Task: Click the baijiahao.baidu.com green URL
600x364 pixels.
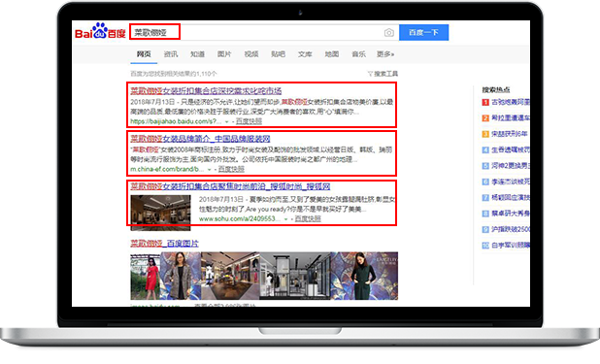Action: click(x=176, y=121)
